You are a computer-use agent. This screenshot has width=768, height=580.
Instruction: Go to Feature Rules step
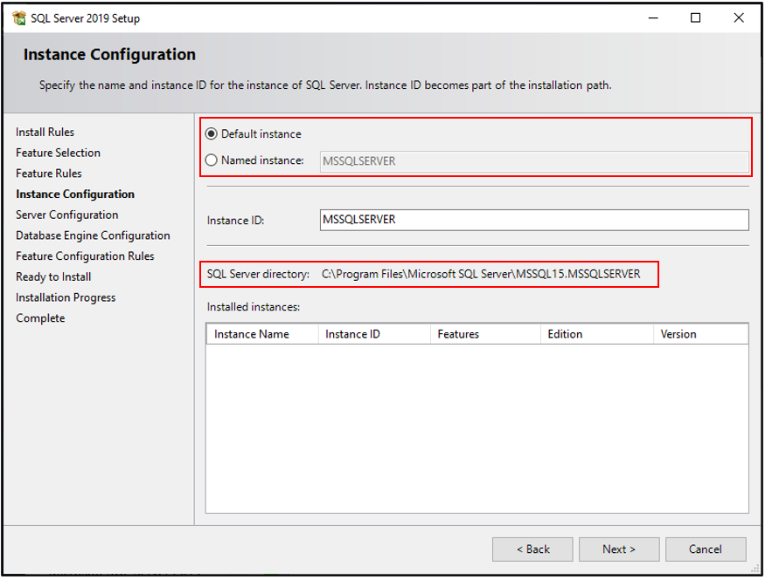[48, 173]
